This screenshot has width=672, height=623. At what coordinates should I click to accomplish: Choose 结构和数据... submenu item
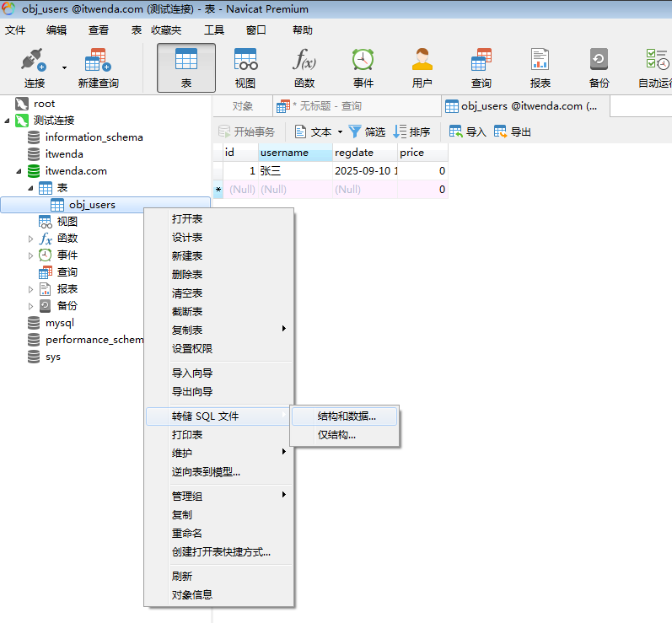pos(346,416)
